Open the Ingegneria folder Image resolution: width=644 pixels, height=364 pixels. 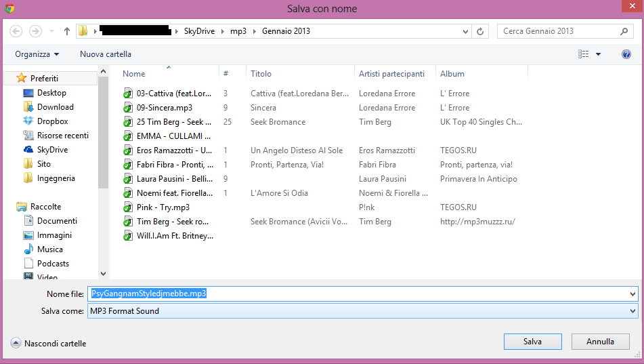click(x=56, y=178)
